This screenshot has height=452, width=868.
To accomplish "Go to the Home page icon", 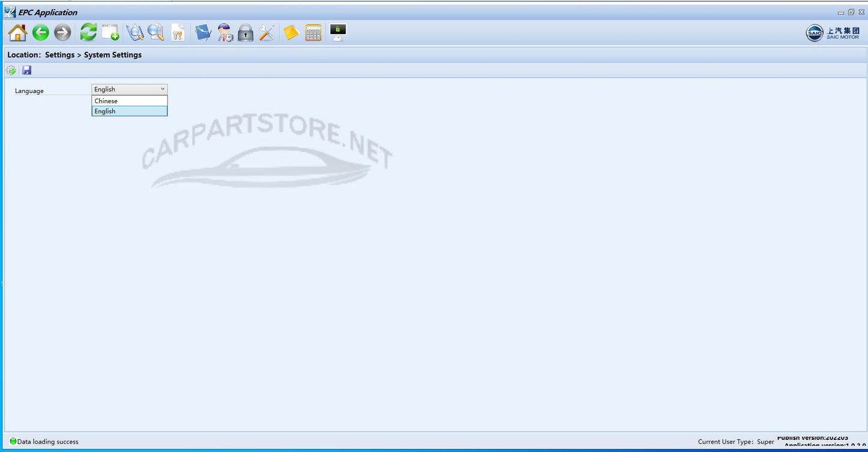I will 17,32.
